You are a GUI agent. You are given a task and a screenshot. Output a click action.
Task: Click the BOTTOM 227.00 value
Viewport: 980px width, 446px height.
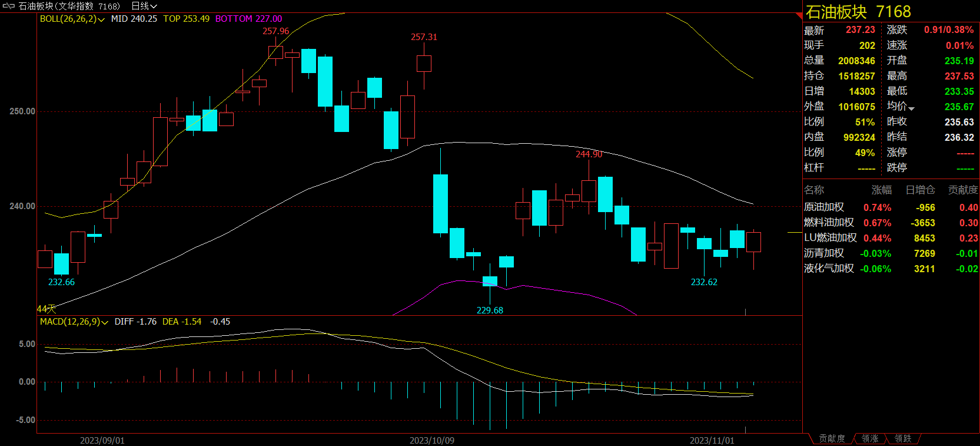[x=248, y=19]
